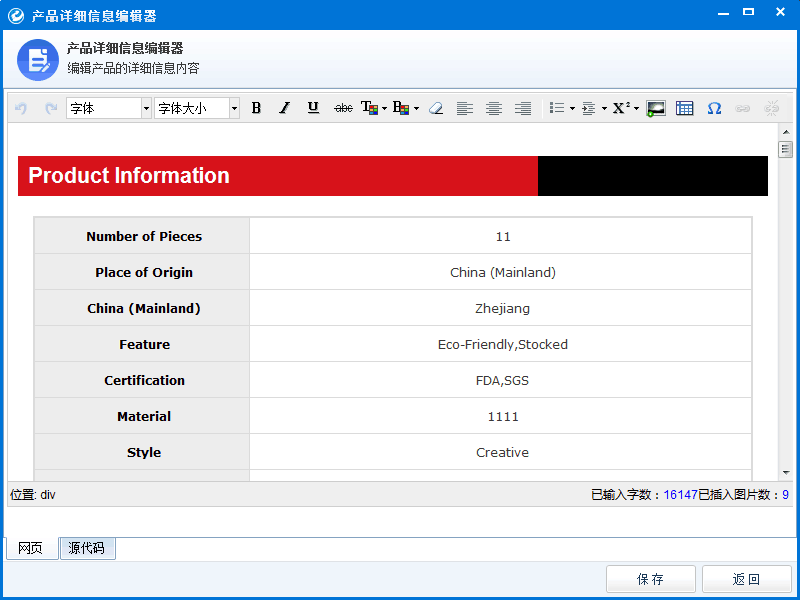Insert an image into the editor
Screen dimensions: 800x600
pyautogui.click(x=656, y=108)
